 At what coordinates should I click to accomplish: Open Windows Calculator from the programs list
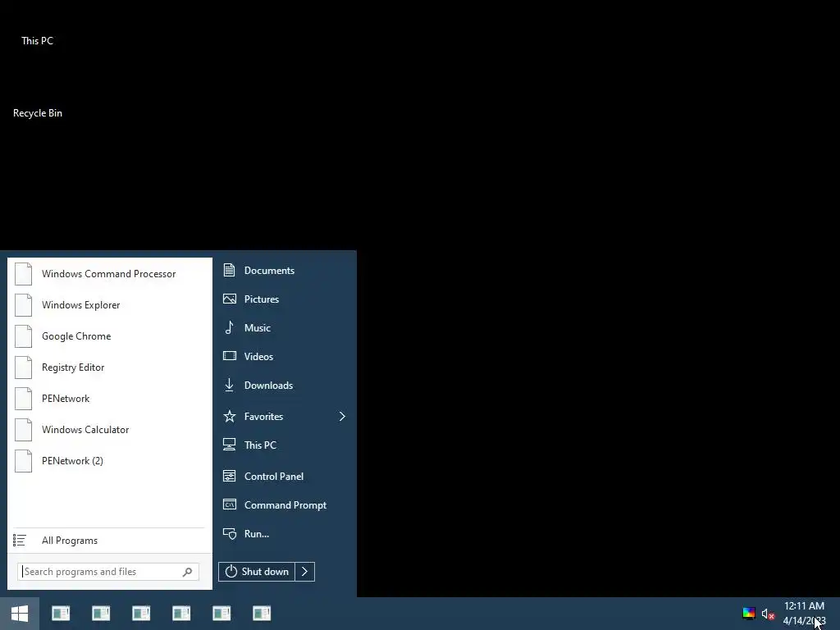click(x=110, y=430)
